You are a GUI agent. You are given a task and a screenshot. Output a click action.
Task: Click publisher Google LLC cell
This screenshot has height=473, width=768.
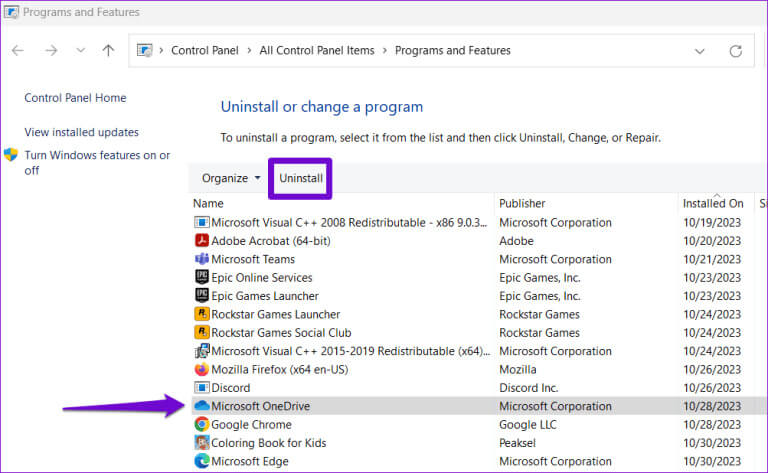(528, 425)
